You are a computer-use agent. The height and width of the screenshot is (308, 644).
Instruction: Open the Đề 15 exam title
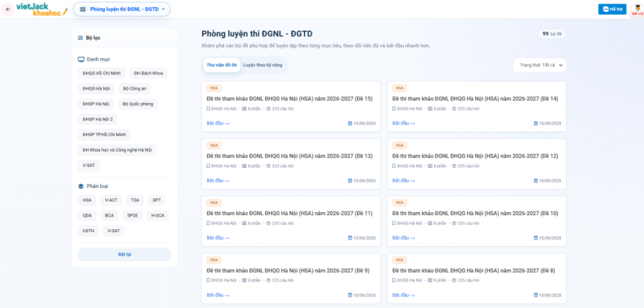[290, 99]
